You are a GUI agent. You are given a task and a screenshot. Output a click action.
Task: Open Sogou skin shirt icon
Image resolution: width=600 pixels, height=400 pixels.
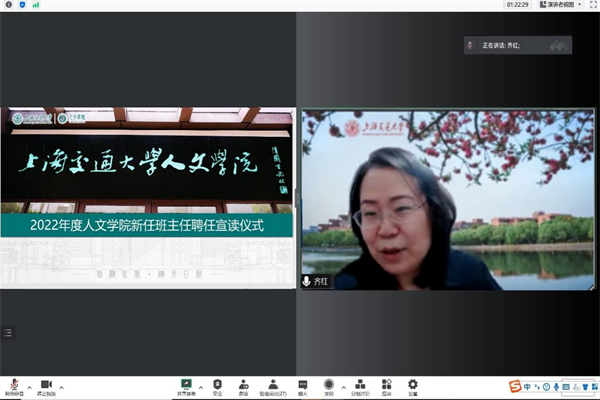(x=585, y=387)
